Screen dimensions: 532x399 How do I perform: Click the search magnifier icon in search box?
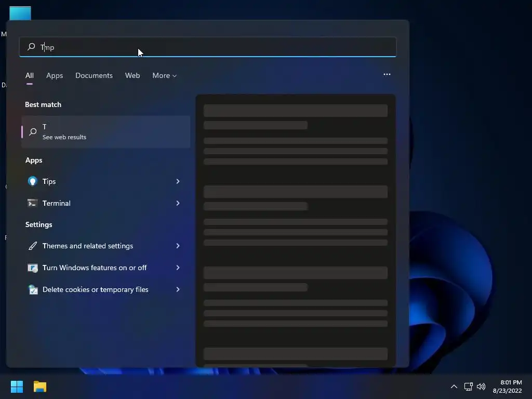pyautogui.click(x=31, y=46)
